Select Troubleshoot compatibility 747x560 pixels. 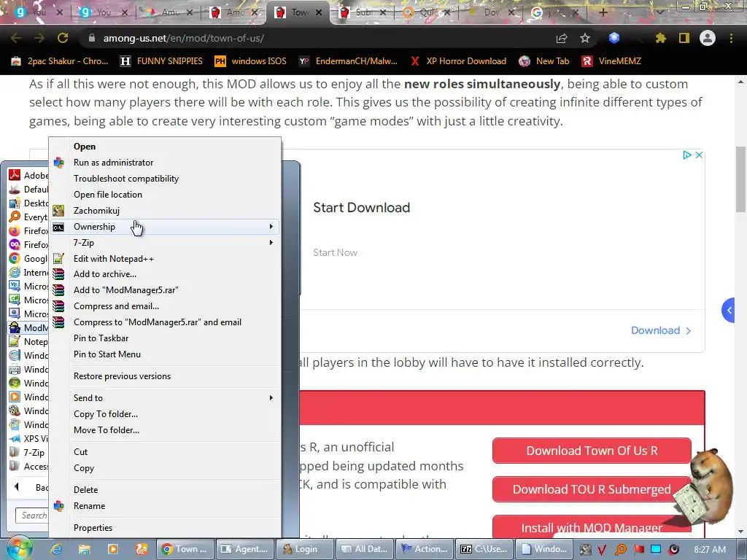point(165,179)
